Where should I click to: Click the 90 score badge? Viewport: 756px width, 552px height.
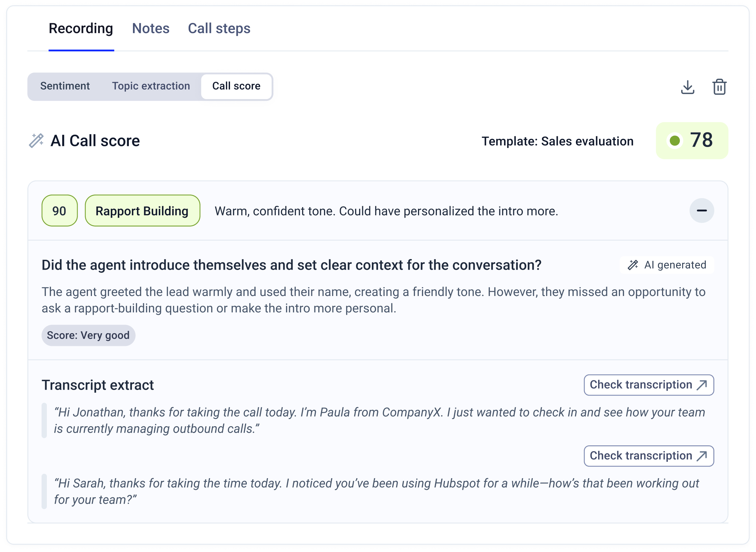59,211
